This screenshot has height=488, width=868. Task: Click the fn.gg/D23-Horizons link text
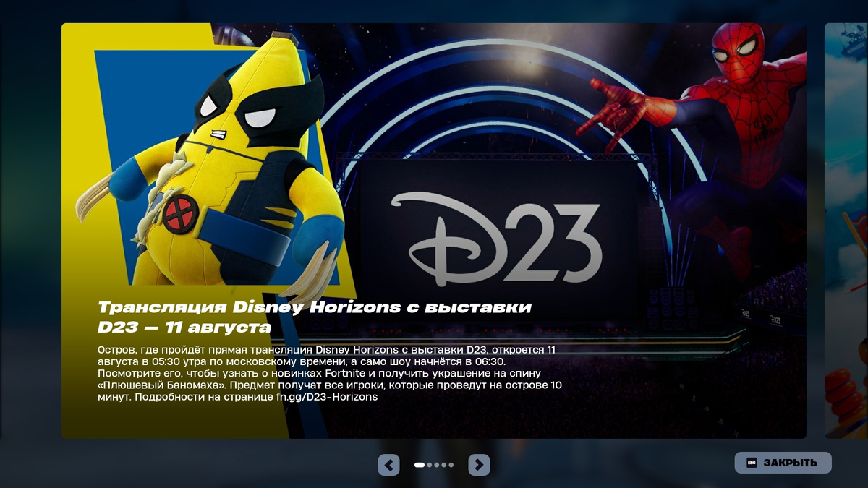pyautogui.click(x=327, y=397)
